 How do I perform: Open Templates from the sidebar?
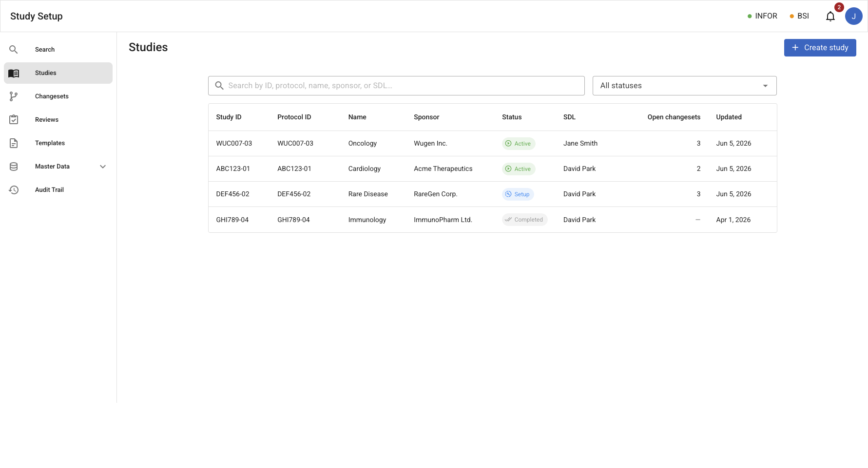[58, 143]
